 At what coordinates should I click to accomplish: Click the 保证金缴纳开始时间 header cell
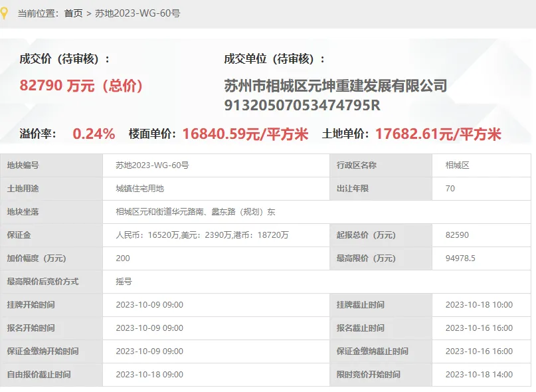[52, 351]
